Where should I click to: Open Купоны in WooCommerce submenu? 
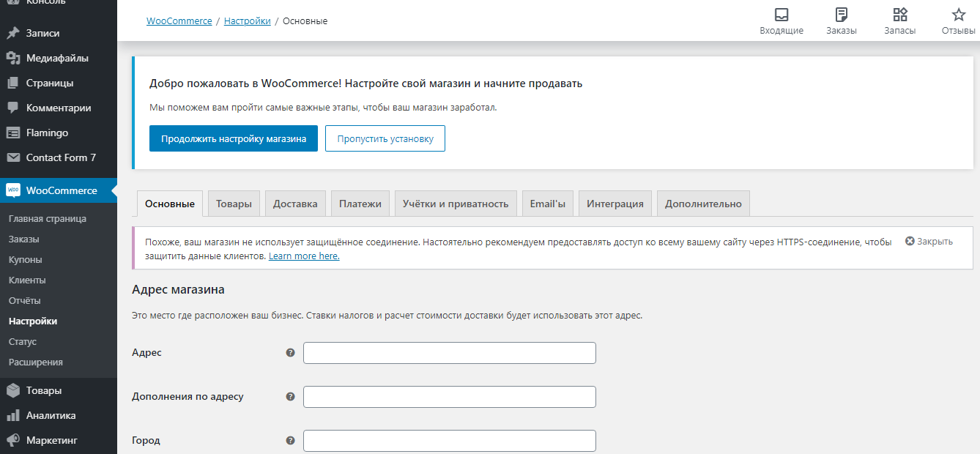[26, 259]
